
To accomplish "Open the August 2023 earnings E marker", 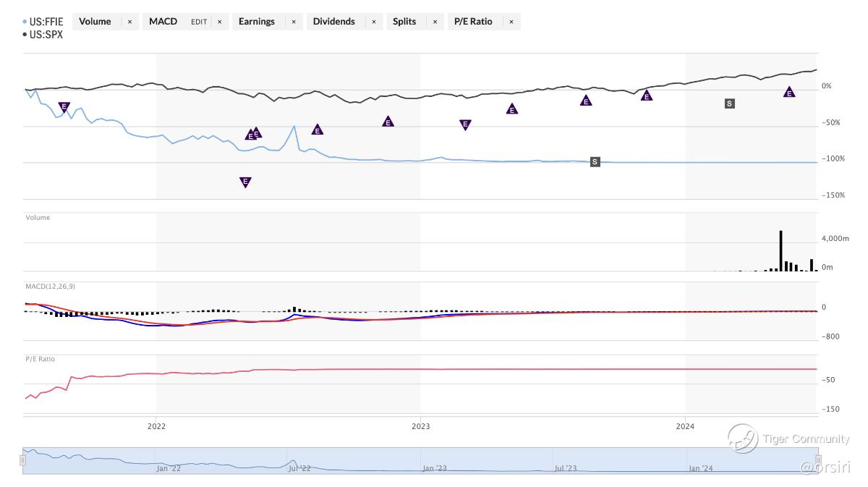I will (x=586, y=101).
